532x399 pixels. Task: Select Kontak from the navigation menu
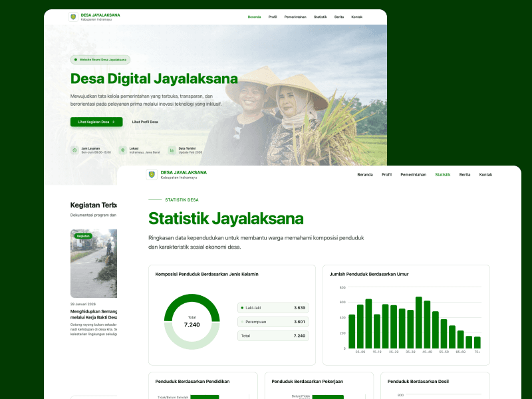click(x=486, y=174)
